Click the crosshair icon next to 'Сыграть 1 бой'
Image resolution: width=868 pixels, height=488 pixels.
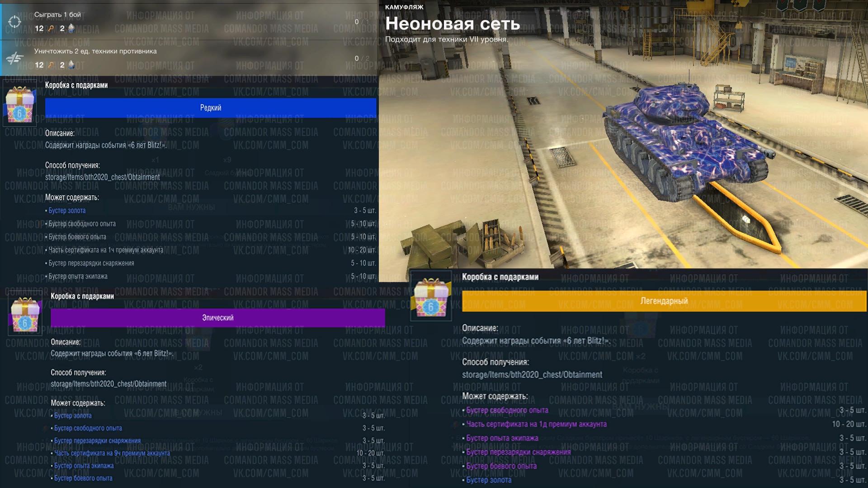pos(14,21)
